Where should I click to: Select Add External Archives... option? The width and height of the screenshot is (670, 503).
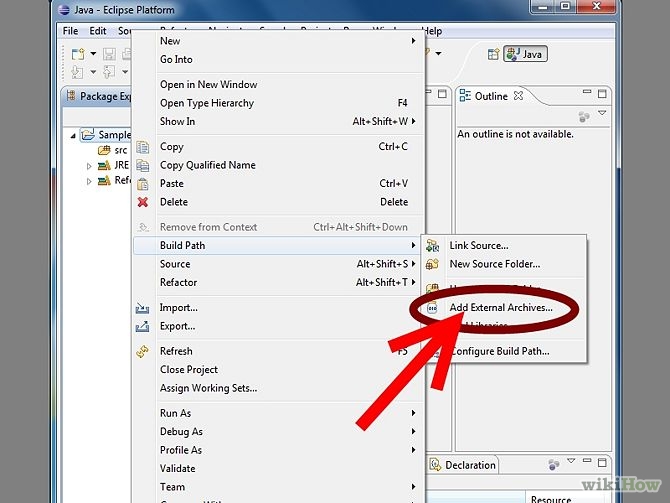[501, 307]
